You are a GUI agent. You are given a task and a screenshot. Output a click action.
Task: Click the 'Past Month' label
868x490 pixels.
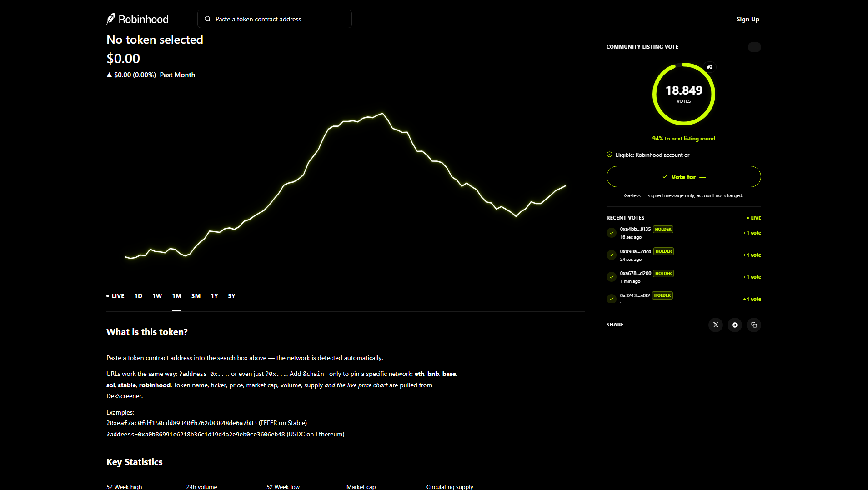(x=177, y=75)
